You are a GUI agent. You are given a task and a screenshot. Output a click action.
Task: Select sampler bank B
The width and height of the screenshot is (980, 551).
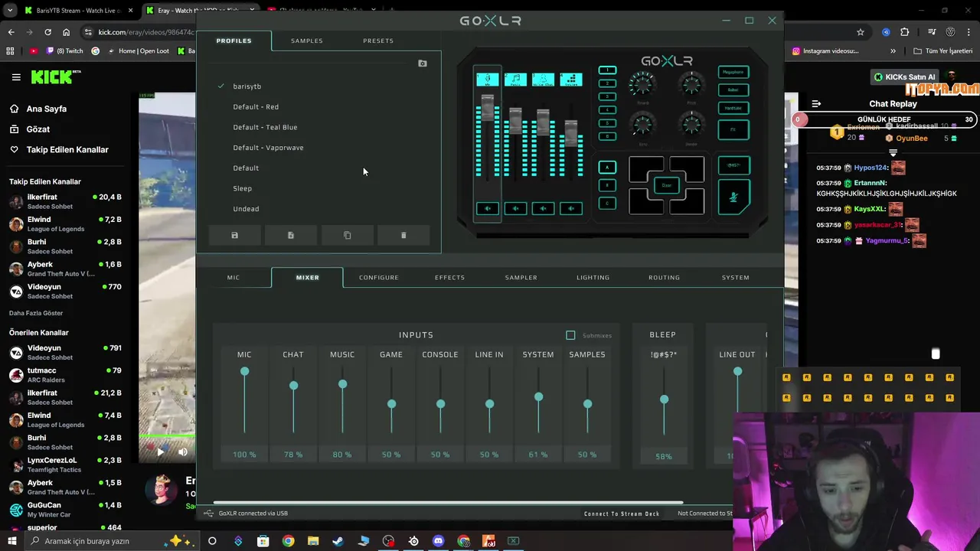[x=607, y=185]
